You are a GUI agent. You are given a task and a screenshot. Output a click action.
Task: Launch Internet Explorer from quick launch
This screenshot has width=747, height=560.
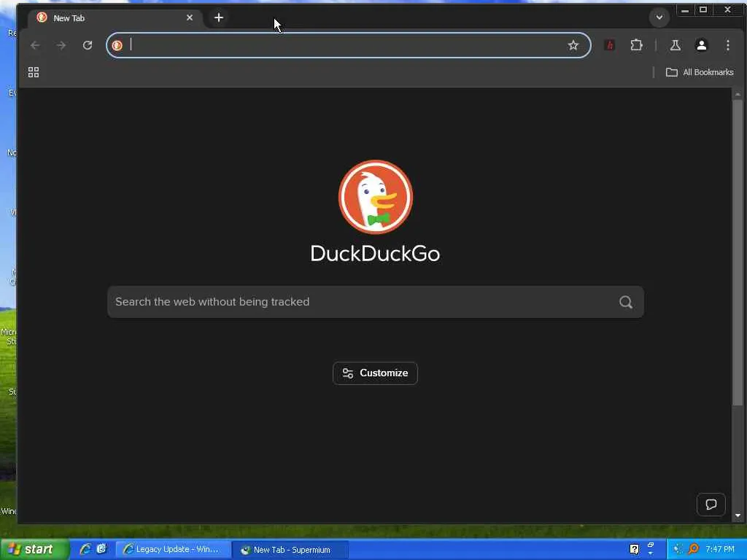(x=85, y=549)
